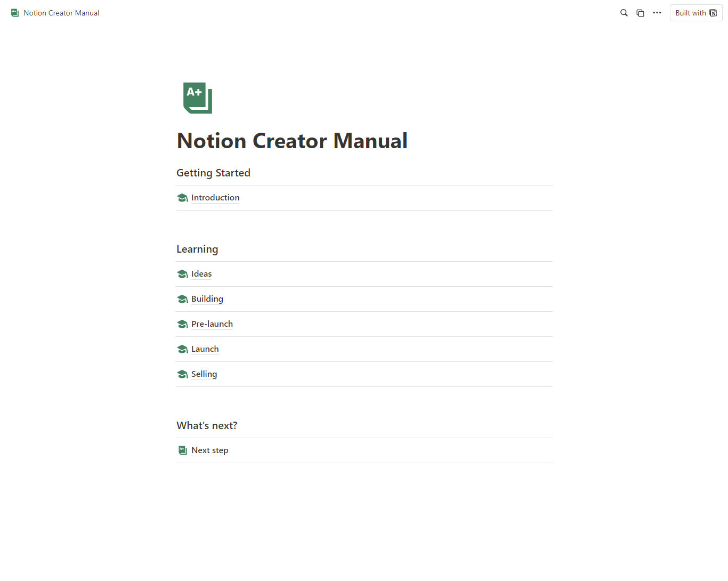Open the Building page link
The height and width of the screenshot is (581, 728).
click(x=207, y=299)
